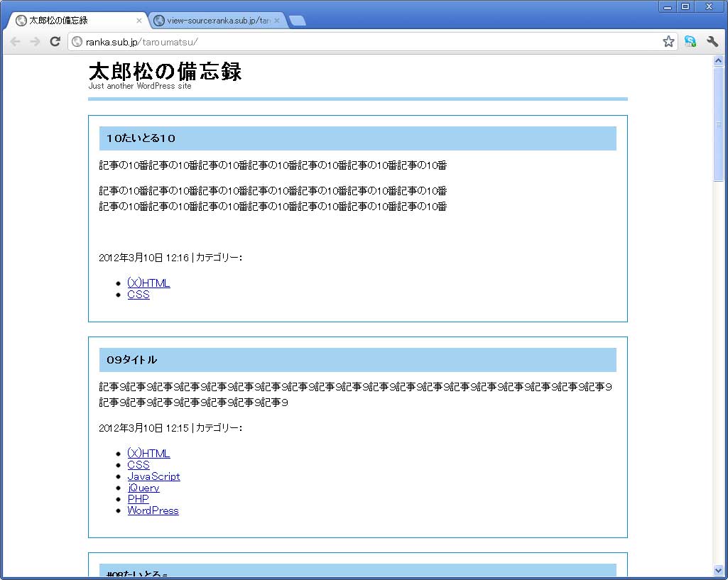The height and width of the screenshot is (580, 728).
Task: Bookmark this page with the star icon
Action: point(668,42)
